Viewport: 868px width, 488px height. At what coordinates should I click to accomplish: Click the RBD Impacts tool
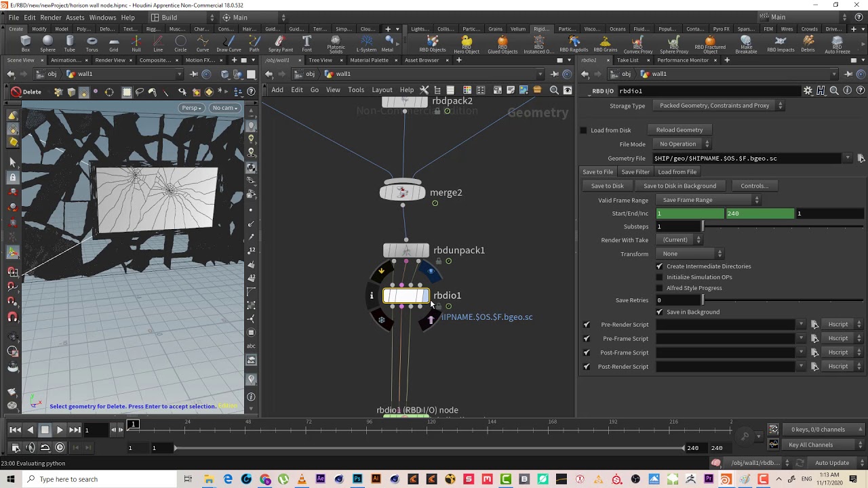pos(781,44)
